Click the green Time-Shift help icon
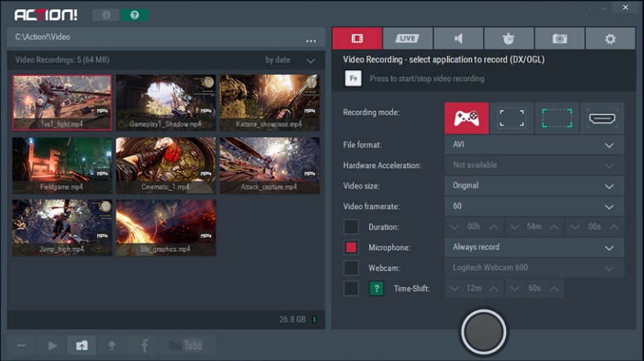The width and height of the screenshot is (644, 361). point(376,289)
